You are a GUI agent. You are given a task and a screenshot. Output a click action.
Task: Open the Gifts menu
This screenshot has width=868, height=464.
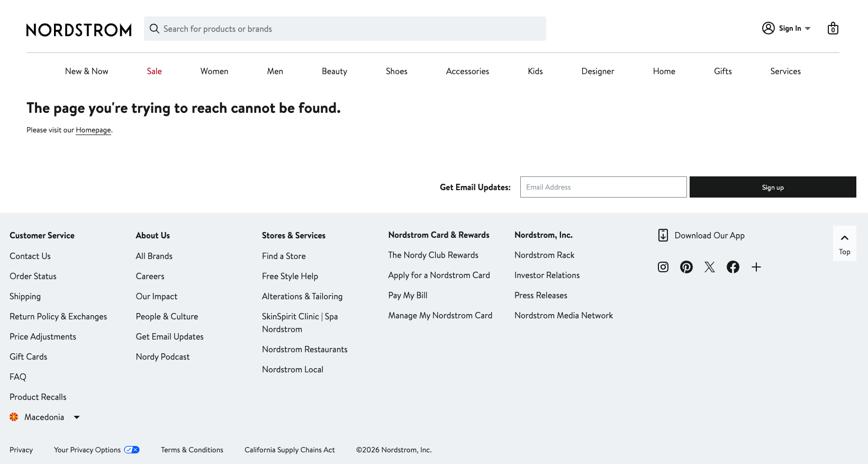click(x=723, y=71)
